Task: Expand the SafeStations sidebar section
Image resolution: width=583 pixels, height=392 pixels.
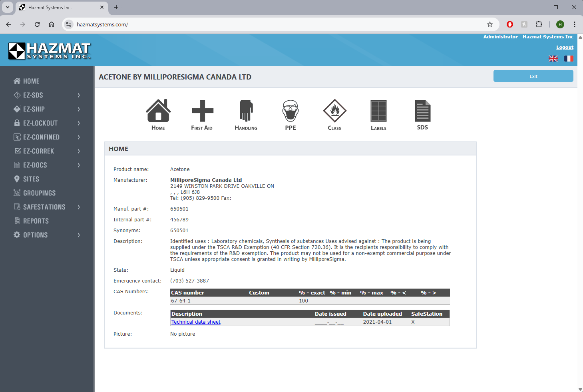Action: [x=44, y=207]
